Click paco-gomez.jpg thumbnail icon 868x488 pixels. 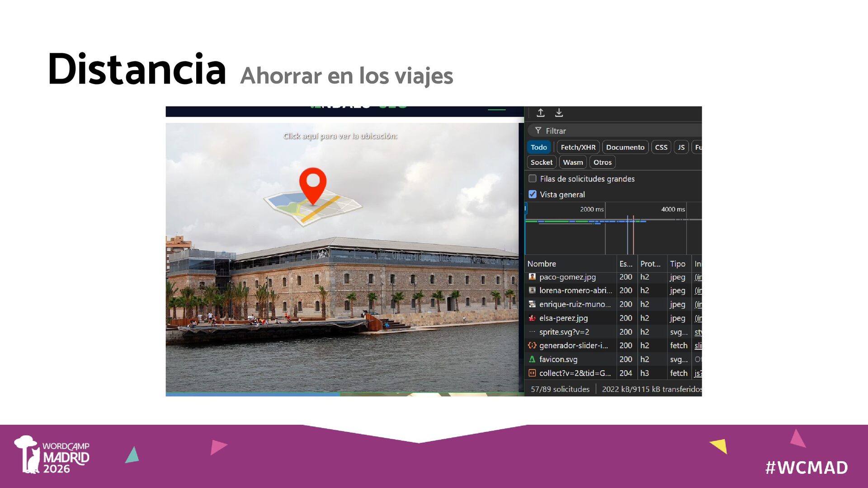coord(532,277)
